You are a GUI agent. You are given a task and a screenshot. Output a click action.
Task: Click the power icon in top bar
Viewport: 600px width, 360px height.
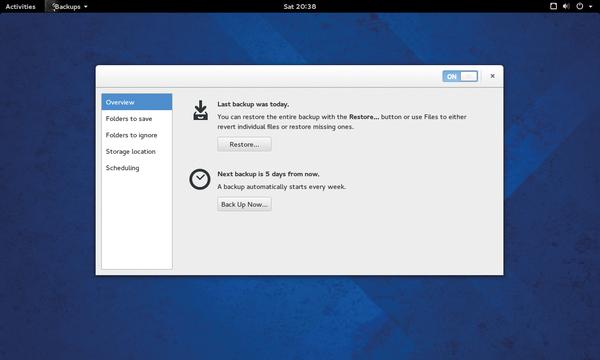click(x=580, y=6)
